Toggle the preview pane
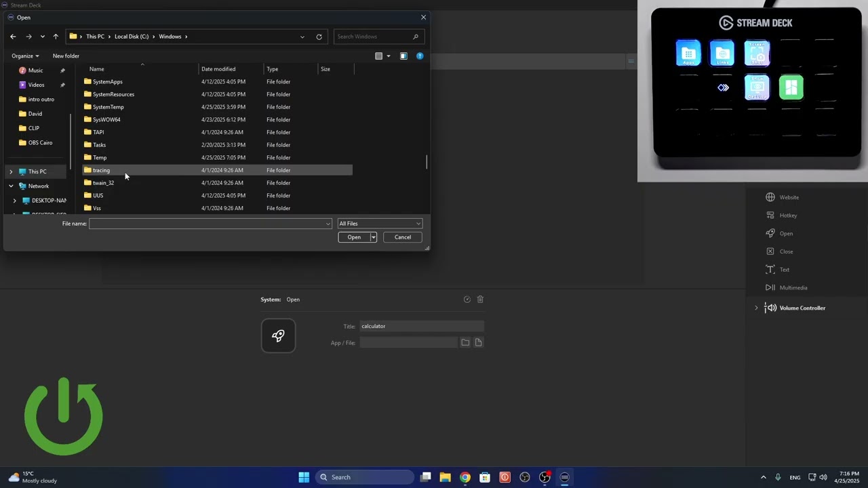 tap(403, 56)
